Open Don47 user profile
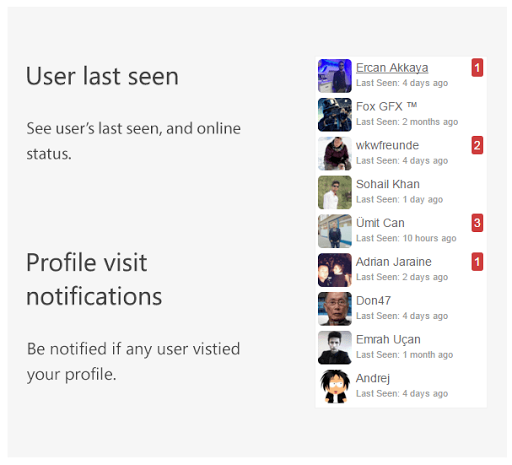Viewport: 512px width, 465px height. (x=373, y=300)
